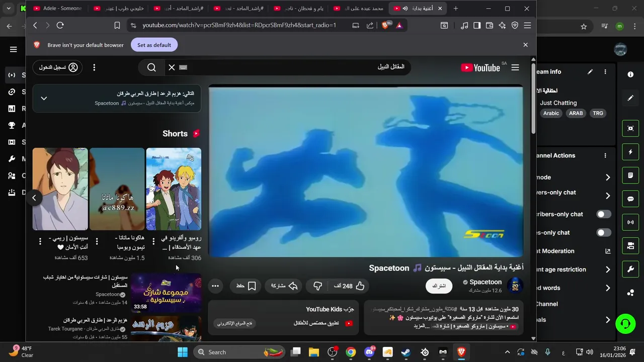
Task: Expand banned words chevron
Action: [608, 288]
